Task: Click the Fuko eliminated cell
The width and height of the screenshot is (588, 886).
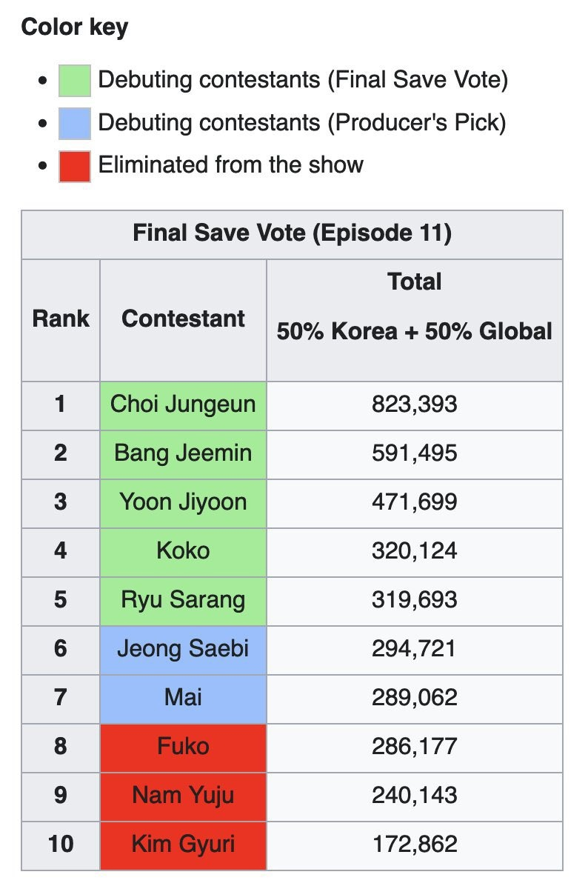Action: [183, 747]
